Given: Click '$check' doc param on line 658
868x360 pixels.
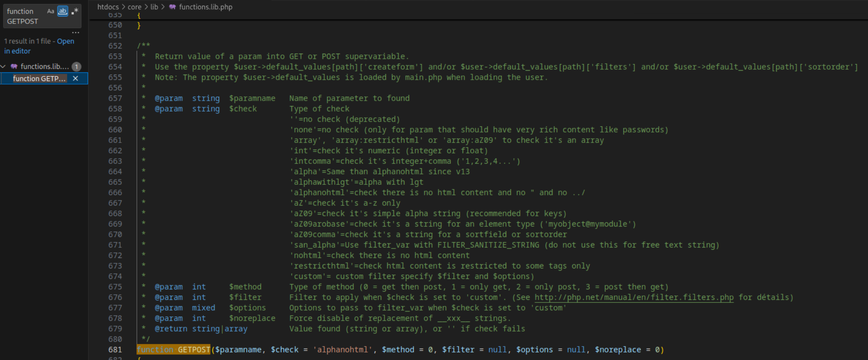Looking at the screenshot, I should (x=243, y=109).
